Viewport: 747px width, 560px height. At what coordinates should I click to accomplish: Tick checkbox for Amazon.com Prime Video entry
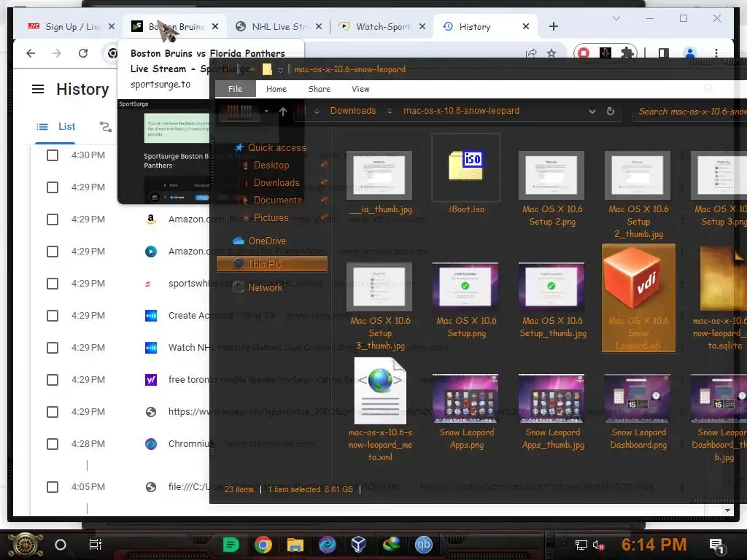[53, 219]
